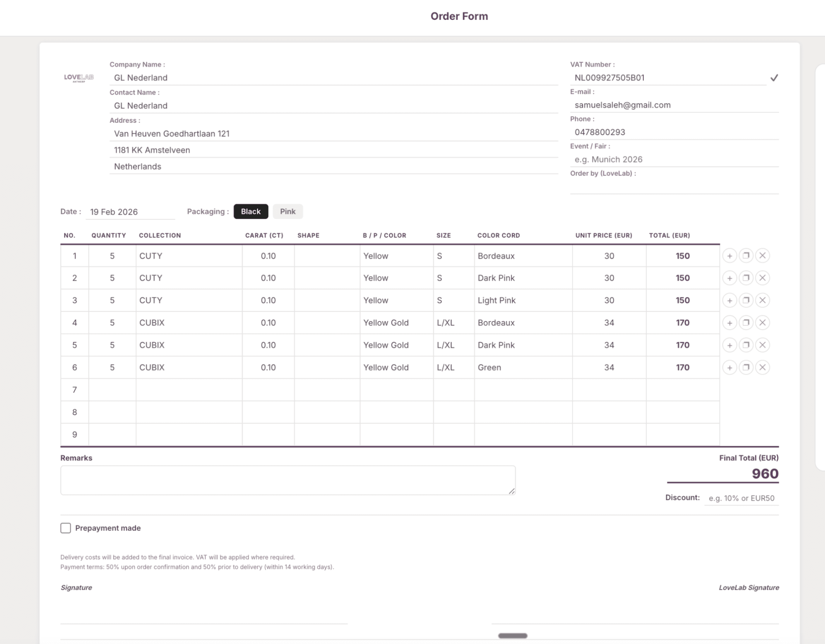The height and width of the screenshot is (644, 825).
Task: Delete the CUBIX Green row
Action: pyautogui.click(x=763, y=367)
